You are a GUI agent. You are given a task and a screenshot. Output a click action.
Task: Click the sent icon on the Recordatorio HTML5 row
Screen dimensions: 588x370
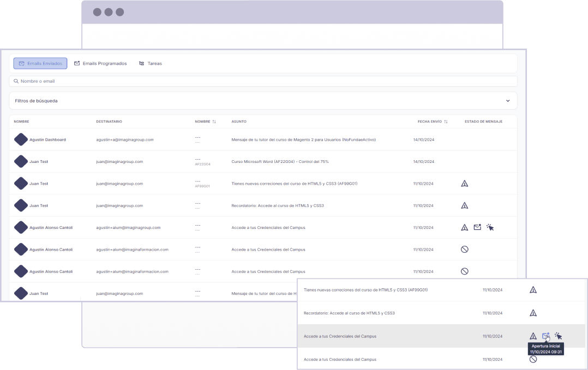coord(464,205)
